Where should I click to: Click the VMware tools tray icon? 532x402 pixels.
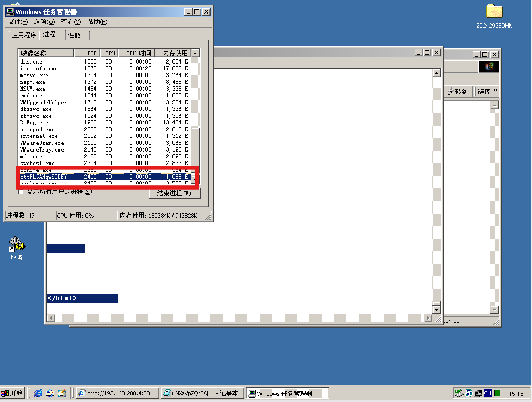[x=469, y=393]
